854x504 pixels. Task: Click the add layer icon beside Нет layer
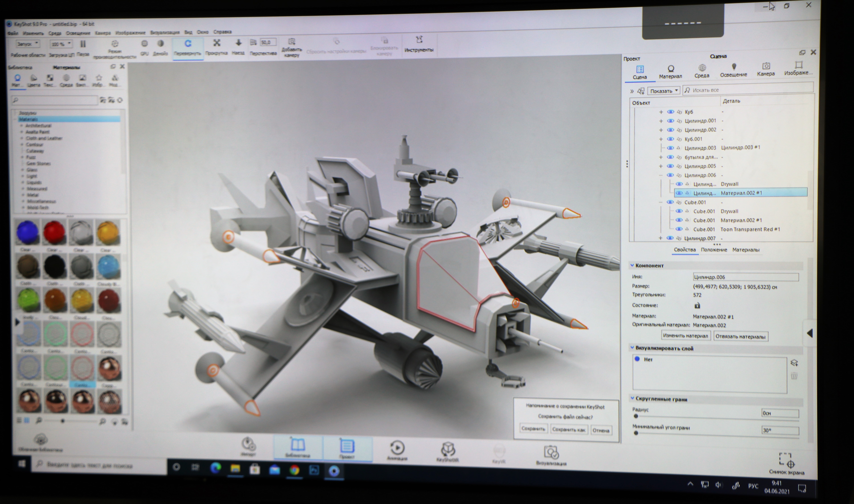(x=794, y=363)
